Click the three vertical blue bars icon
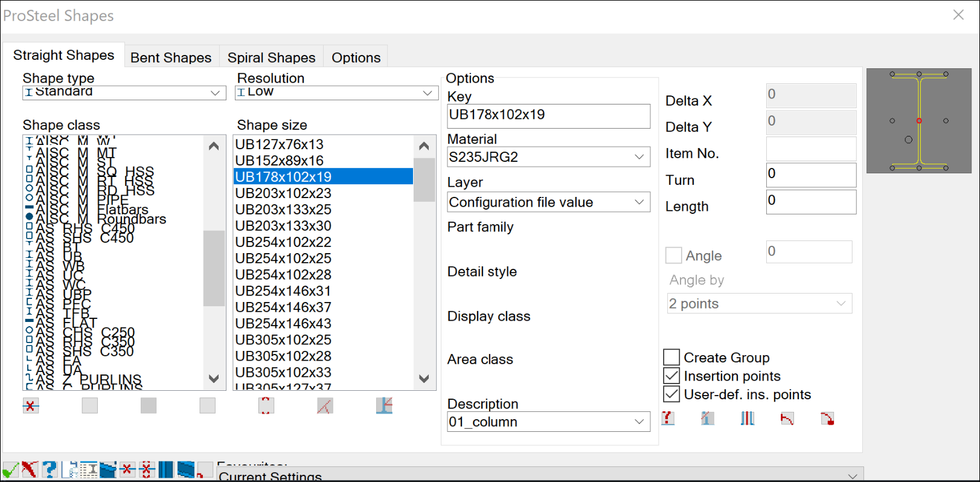 [165, 469]
